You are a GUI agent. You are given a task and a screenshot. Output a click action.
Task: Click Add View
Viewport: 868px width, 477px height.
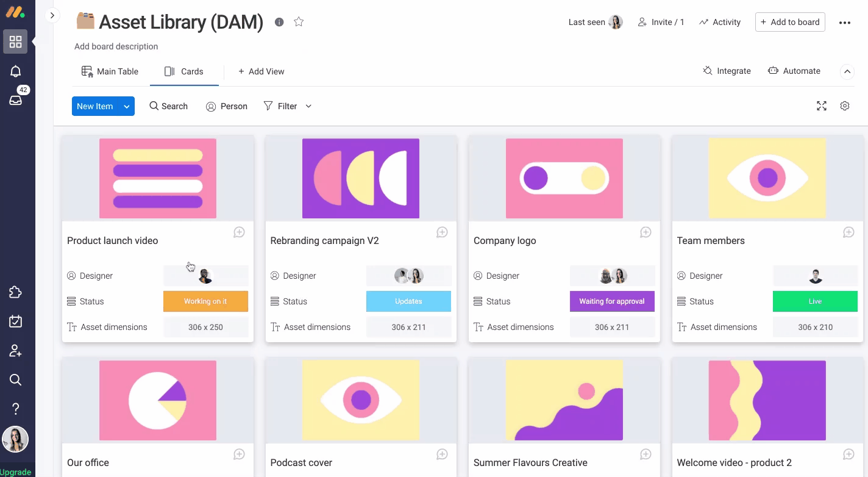pos(261,71)
